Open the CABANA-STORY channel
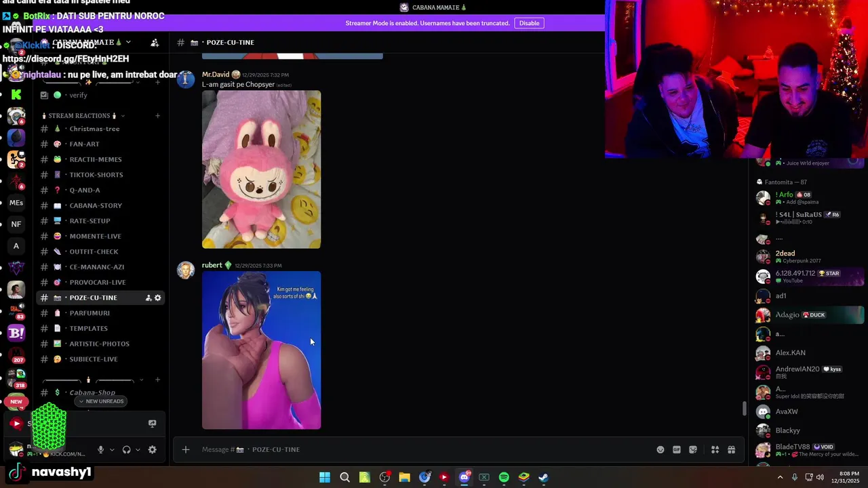Image resolution: width=868 pixels, height=488 pixels. point(102,205)
